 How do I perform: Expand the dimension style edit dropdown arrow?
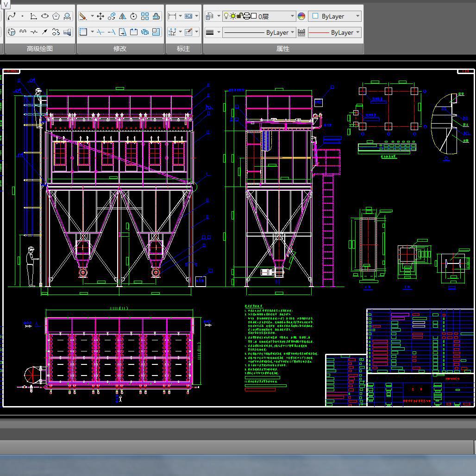(197, 32)
